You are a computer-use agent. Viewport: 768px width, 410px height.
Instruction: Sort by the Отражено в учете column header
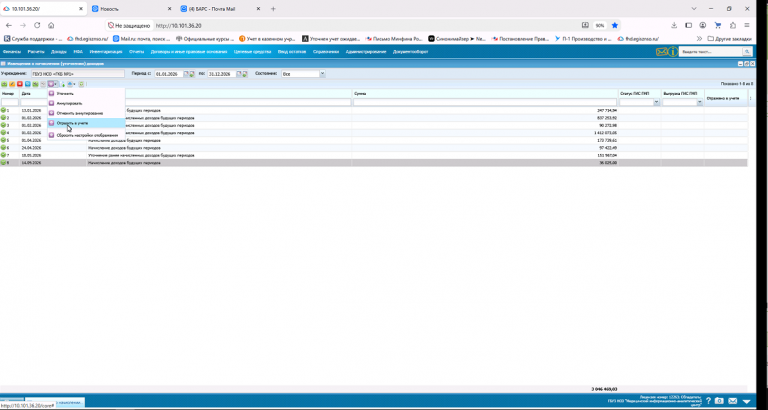[722, 98]
